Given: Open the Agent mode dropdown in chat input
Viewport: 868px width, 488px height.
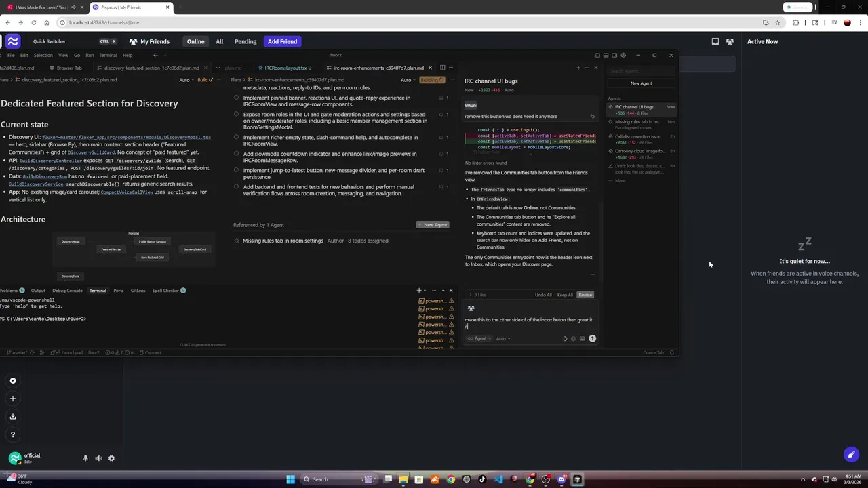Looking at the screenshot, I should [x=479, y=338].
